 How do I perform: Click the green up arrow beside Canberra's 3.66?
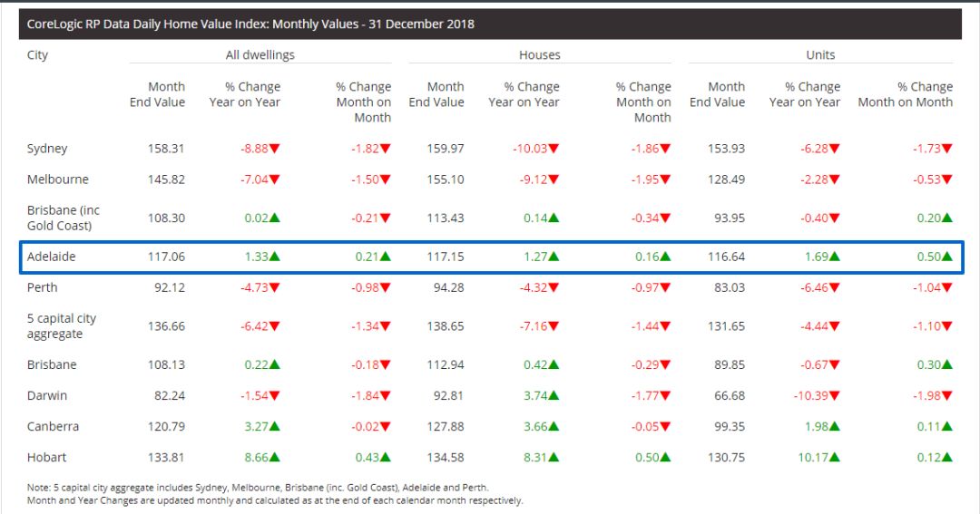tap(554, 427)
